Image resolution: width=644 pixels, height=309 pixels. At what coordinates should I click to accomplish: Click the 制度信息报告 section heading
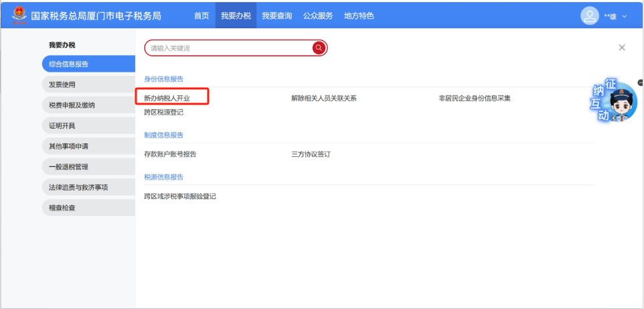pyautogui.click(x=163, y=135)
